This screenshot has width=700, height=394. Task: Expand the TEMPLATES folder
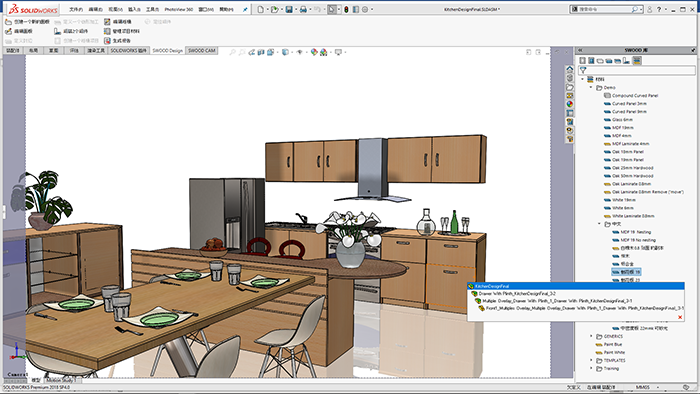point(592,361)
